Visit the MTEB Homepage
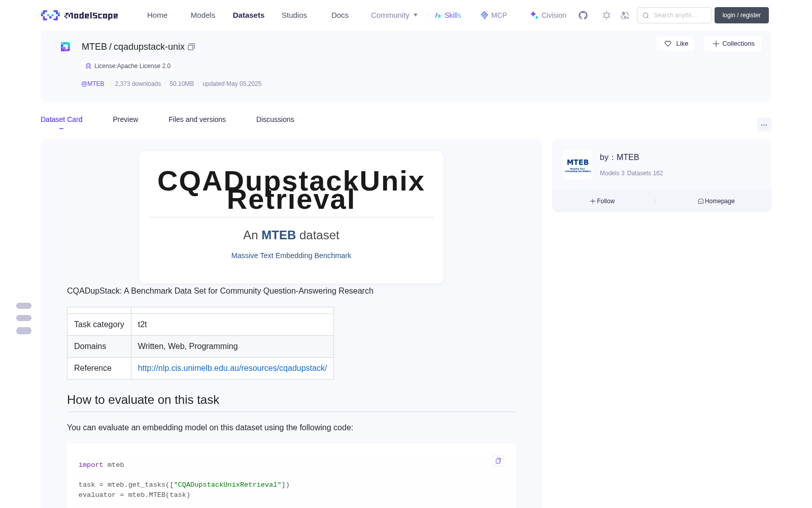The height and width of the screenshot is (508, 812). pyautogui.click(x=716, y=201)
